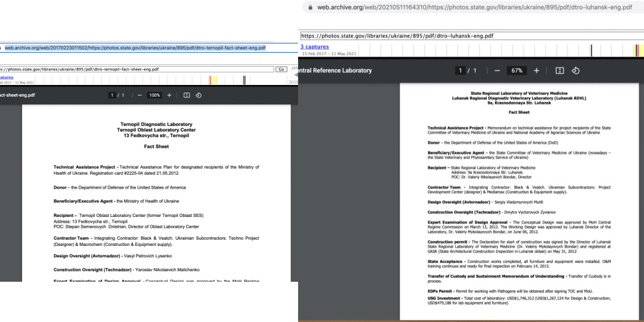This screenshot has width=644, height=322.
Task: Click the page number box in the Ternopil PDF
Action: coord(113,95)
